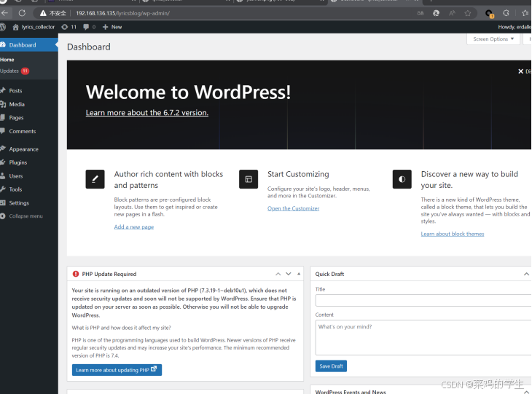Expand the Screen Options dropdown
Screen dimensions: 532x394
pos(493,39)
